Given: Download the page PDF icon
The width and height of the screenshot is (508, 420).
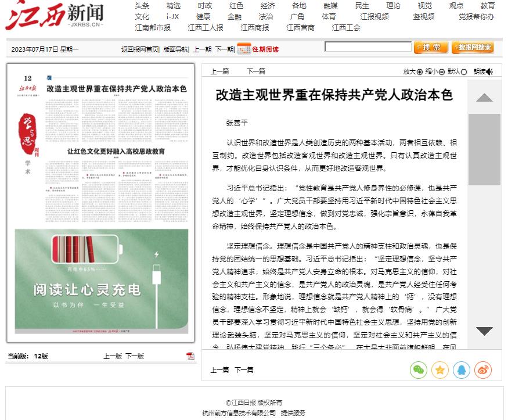Looking at the screenshot, I should point(190,356).
